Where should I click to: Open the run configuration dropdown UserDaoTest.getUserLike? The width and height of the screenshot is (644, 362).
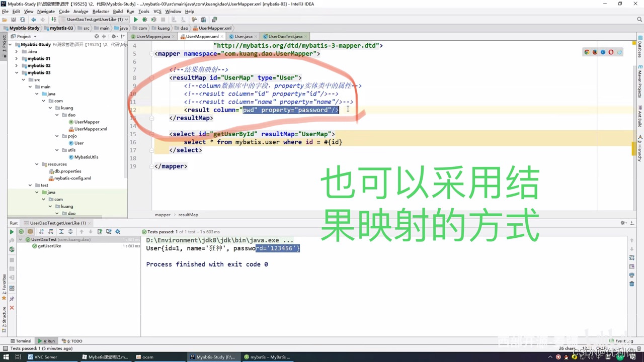94,20
